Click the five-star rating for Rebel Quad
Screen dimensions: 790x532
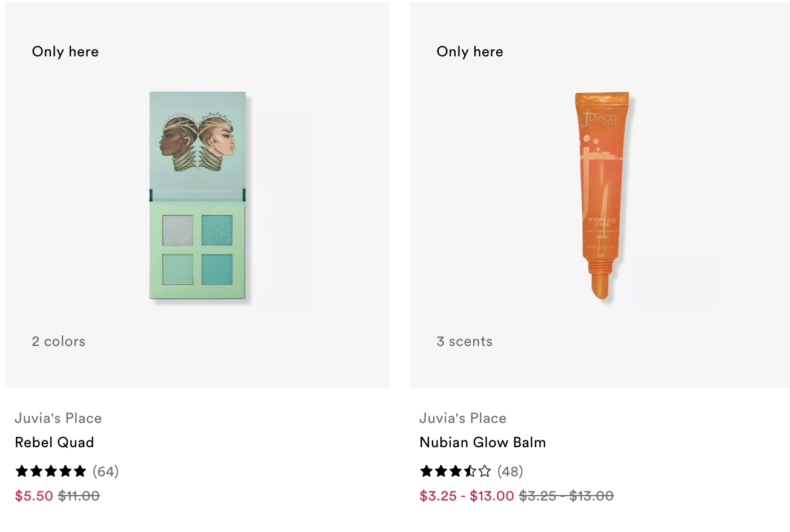pos(51,471)
